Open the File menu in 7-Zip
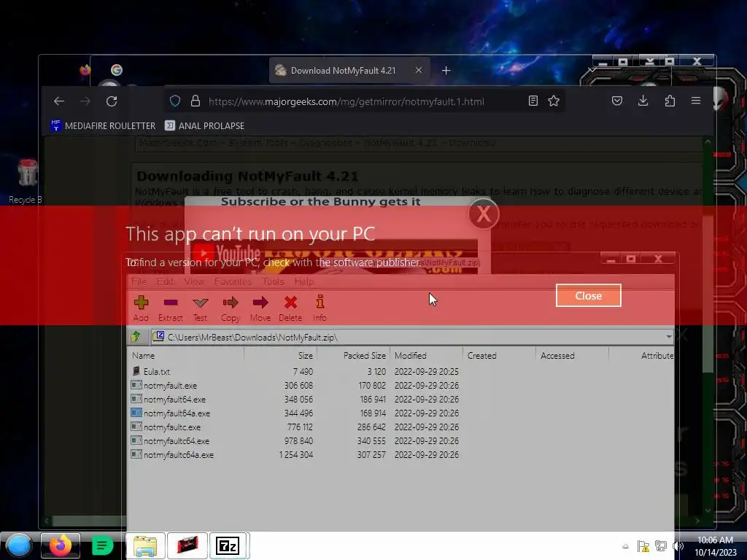This screenshot has width=747, height=560. [x=139, y=281]
